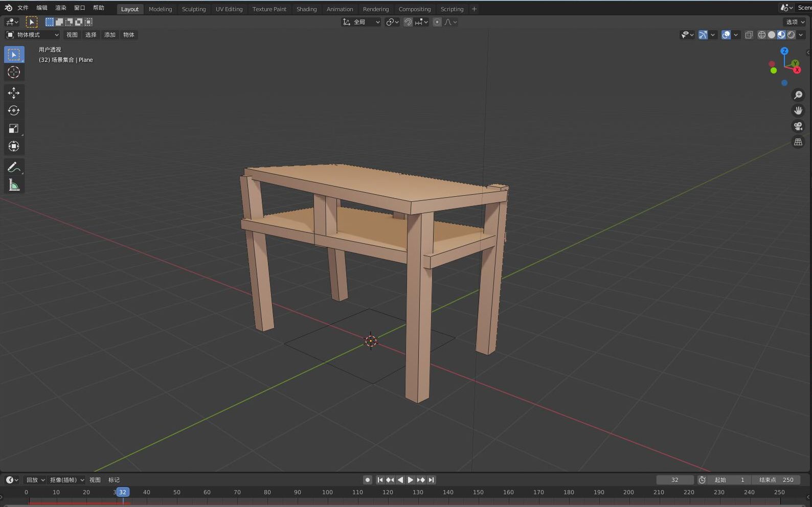
Task: Jump to the end frame button
Action: [431, 480]
